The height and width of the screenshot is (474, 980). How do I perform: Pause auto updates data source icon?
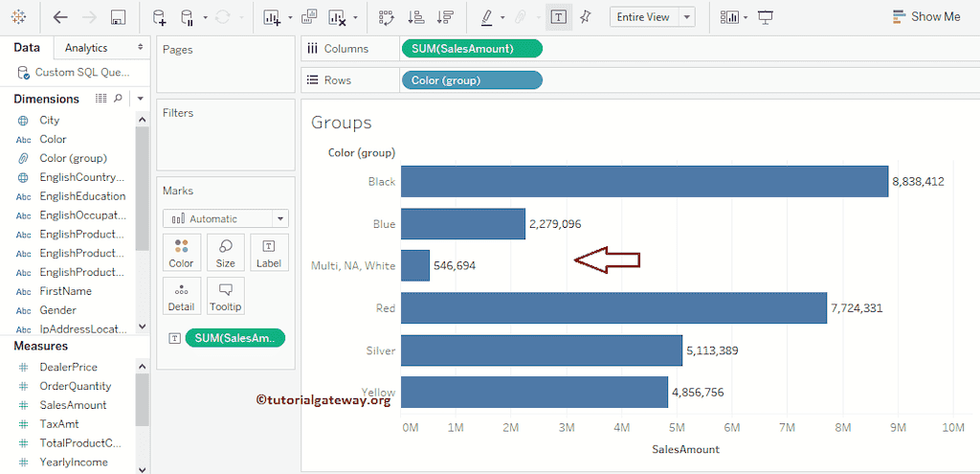(x=187, y=17)
